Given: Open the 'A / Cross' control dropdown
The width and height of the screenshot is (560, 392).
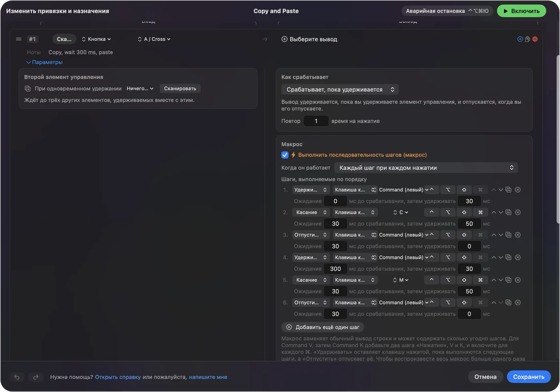Looking at the screenshot, I should coord(154,39).
